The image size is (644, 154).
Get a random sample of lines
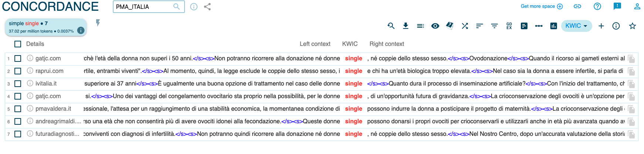point(450,26)
